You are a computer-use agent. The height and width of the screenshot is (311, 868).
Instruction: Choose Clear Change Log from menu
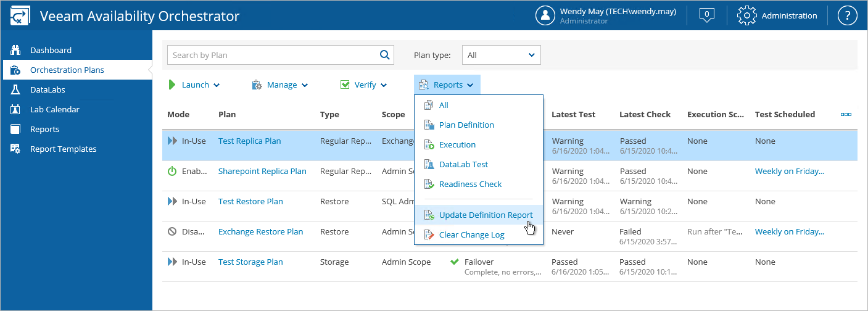[x=471, y=234]
